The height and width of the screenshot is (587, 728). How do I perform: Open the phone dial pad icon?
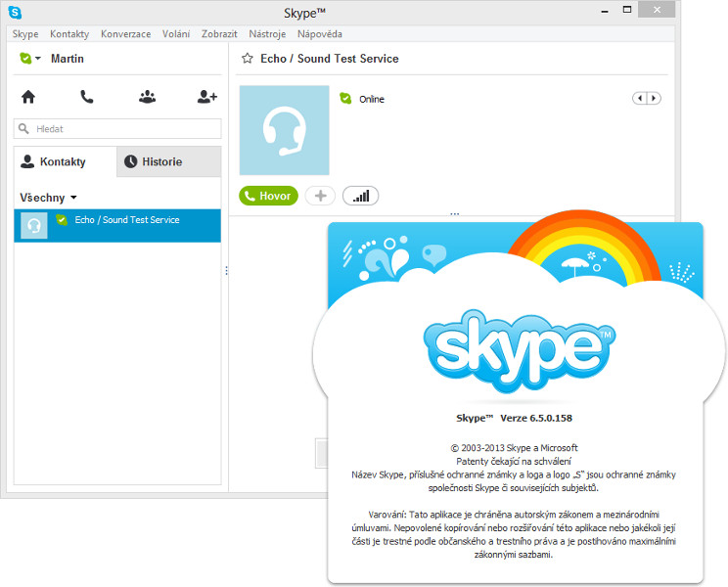click(87, 97)
